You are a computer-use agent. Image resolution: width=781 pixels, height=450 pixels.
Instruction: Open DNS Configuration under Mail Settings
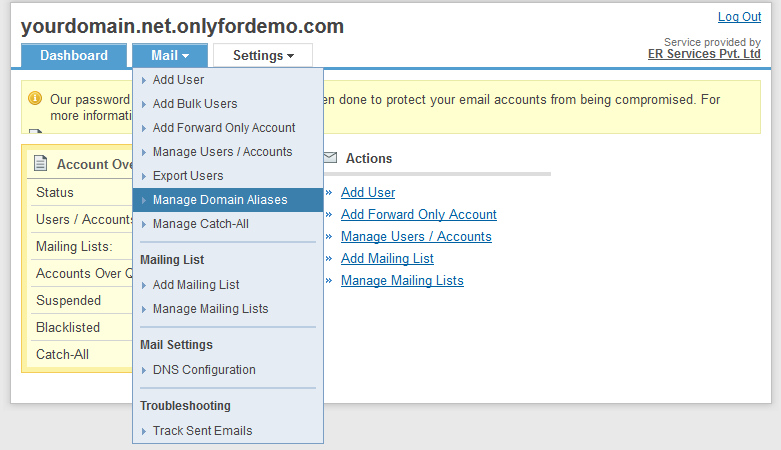pos(204,370)
